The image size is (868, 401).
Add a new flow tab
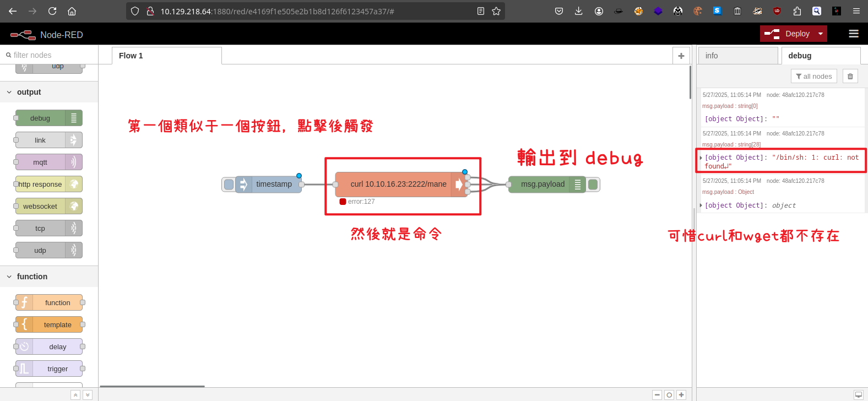[x=681, y=56]
